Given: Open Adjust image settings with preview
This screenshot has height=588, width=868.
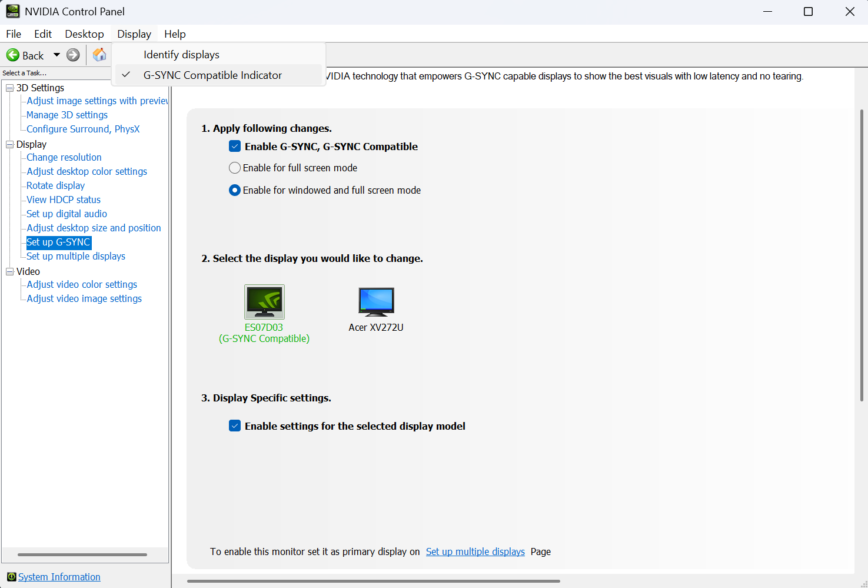Looking at the screenshot, I should point(97,101).
